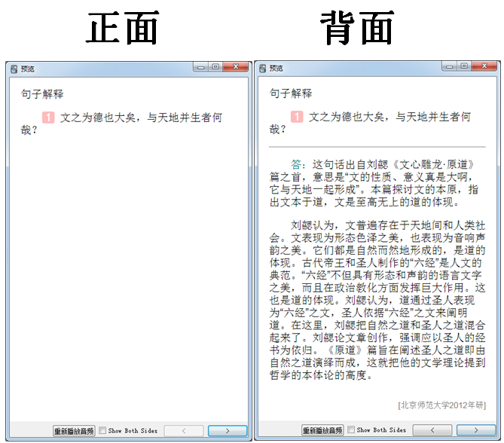Go to next card in right window

(x=476, y=430)
